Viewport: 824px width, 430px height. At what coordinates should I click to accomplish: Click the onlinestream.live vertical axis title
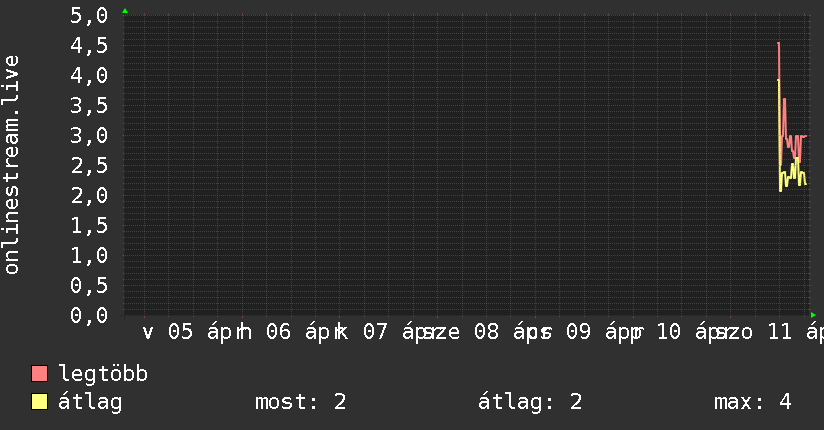point(12,165)
